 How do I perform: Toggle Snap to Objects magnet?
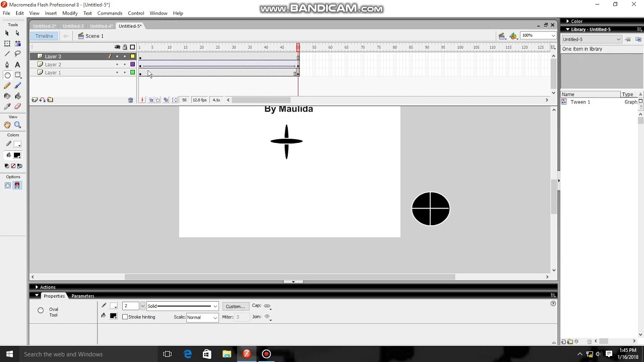tap(17, 186)
